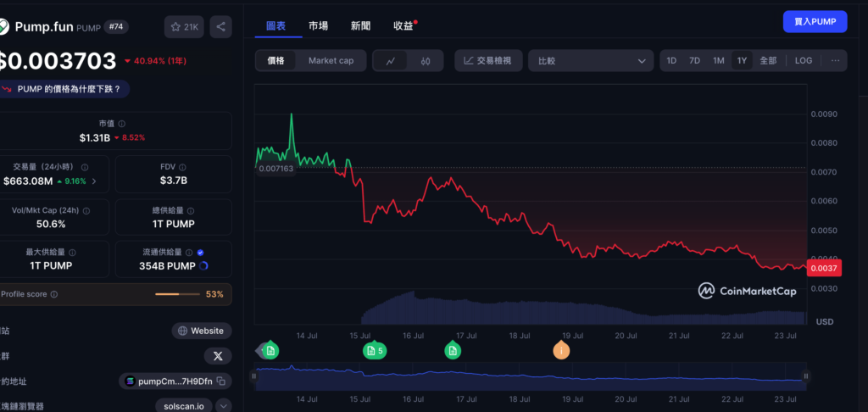
Task: Click the pumpCm...7H9Dfn contract address
Action: [x=175, y=381]
